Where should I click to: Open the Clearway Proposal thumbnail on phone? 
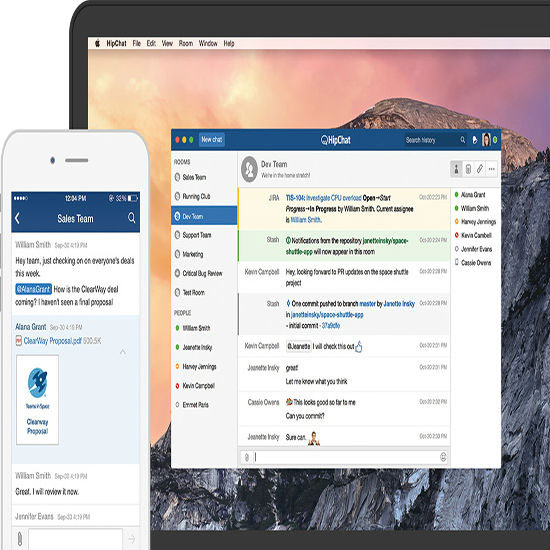tap(37, 400)
